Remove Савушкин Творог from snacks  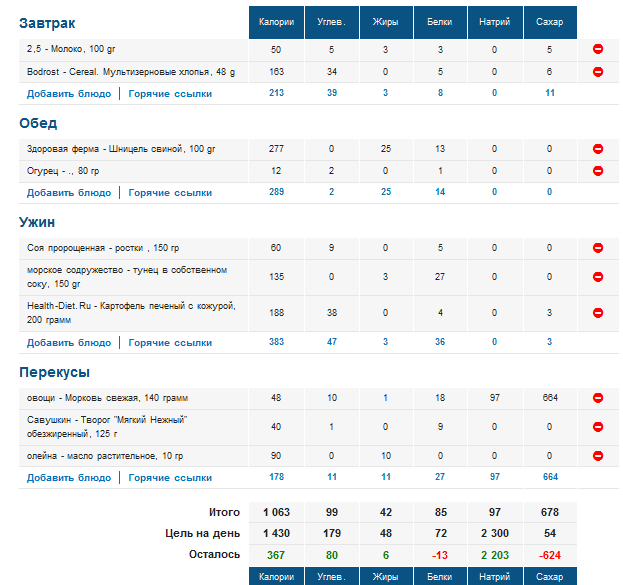click(x=598, y=426)
